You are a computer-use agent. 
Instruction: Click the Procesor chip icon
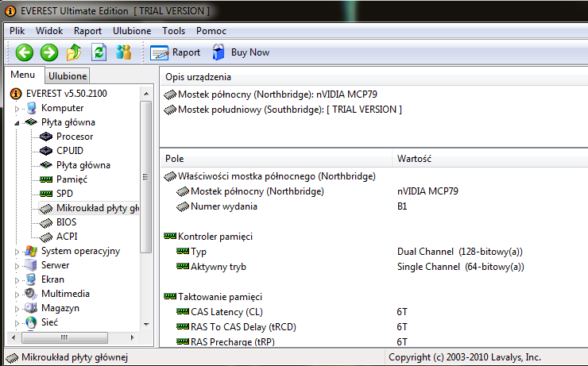tap(46, 137)
